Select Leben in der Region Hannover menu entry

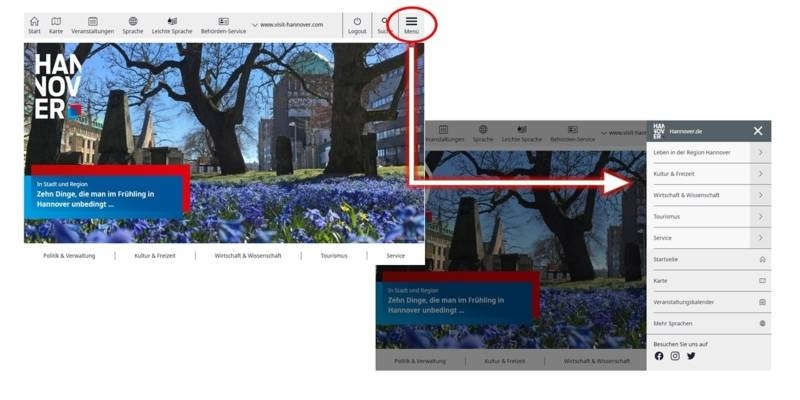(x=691, y=153)
